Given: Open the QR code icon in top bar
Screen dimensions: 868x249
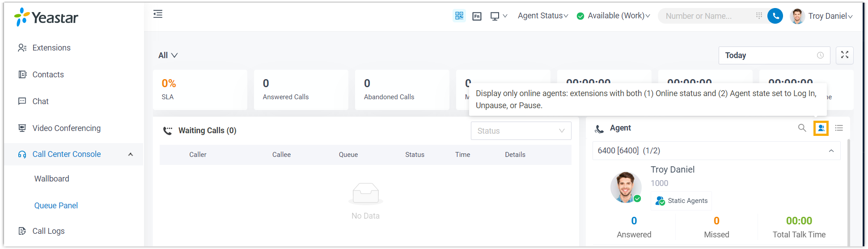Looking at the screenshot, I should coord(459,16).
